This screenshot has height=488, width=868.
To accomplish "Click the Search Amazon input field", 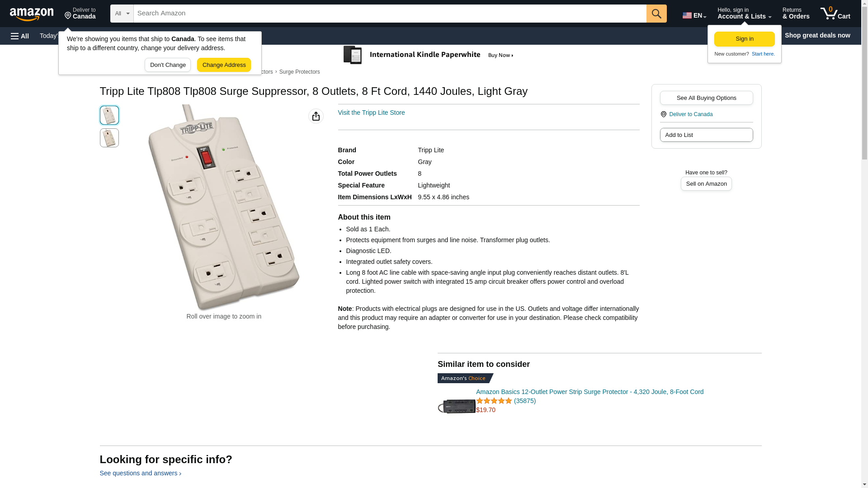I will (x=390, y=14).
